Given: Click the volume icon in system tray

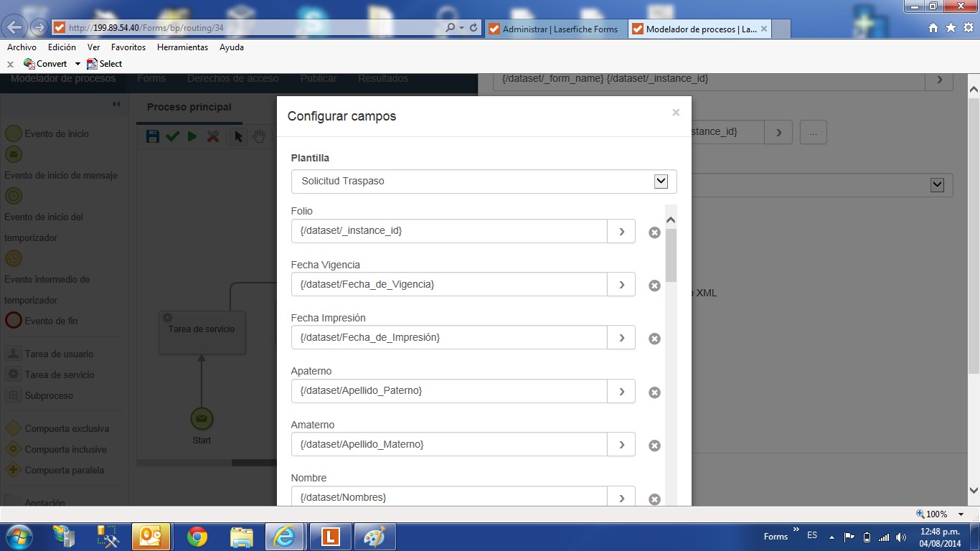Looking at the screenshot, I should click(x=901, y=537).
